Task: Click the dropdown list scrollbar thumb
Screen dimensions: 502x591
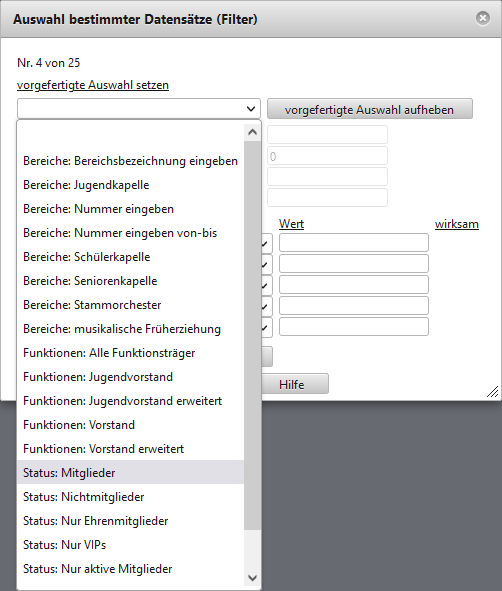Action: click(253, 335)
